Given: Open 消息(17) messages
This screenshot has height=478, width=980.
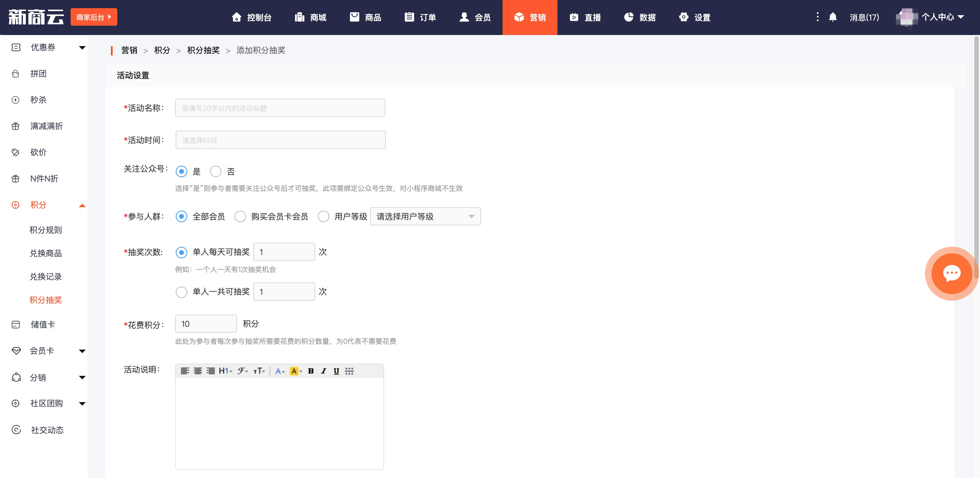Looking at the screenshot, I should tap(864, 17).
